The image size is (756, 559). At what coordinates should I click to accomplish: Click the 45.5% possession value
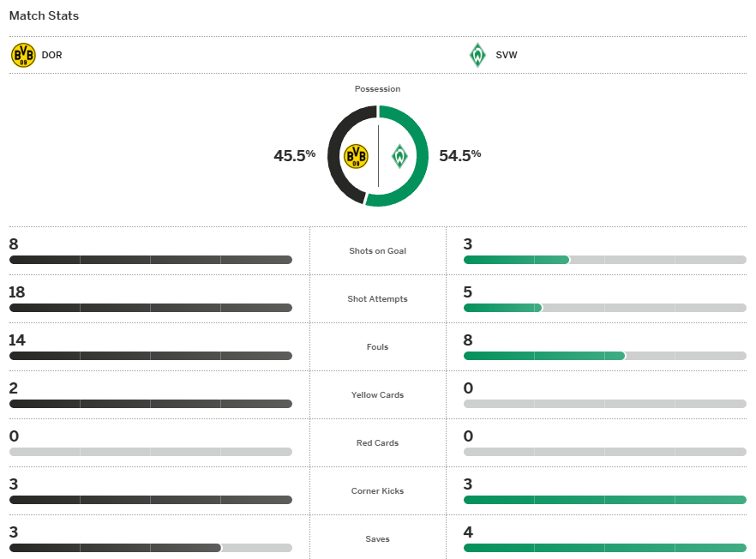pyautogui.click(x=294, y=155)
